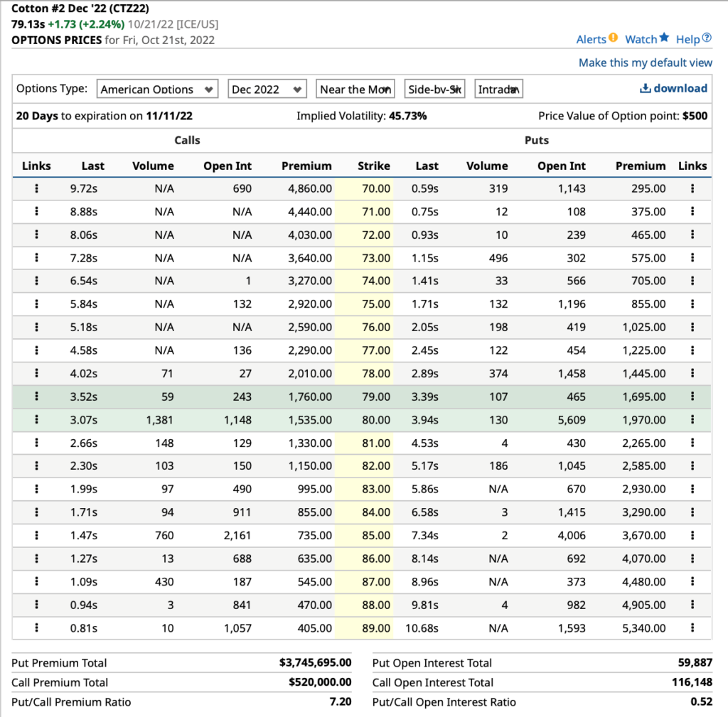This screenshot has height=717, width=728.
Task: Open calls links menu for strike 72.00
Action: coord(37,234)
